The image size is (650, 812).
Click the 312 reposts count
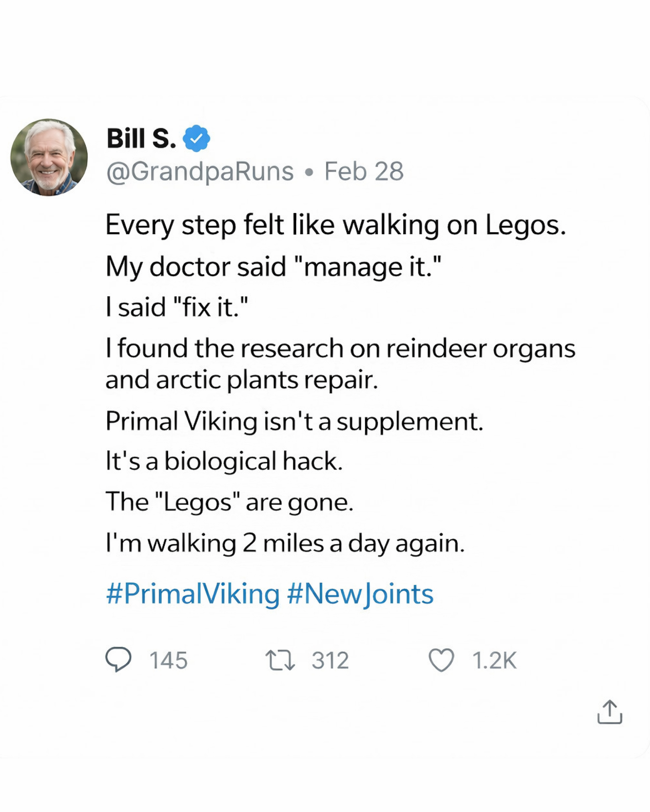pyautogui.click(x=330, y=660)
